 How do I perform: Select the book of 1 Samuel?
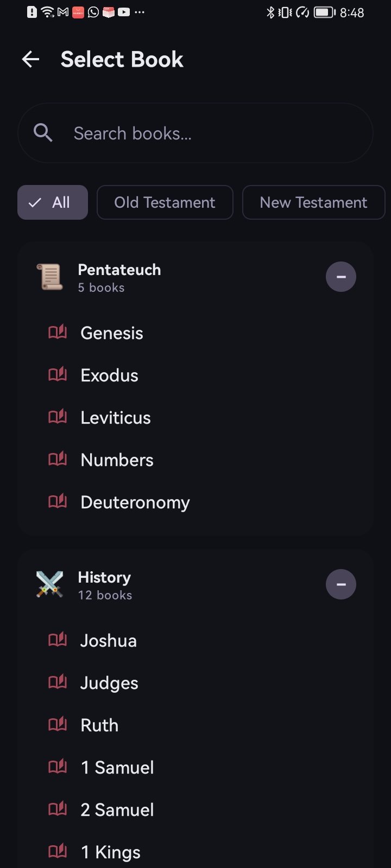click(x=117, y=768)
